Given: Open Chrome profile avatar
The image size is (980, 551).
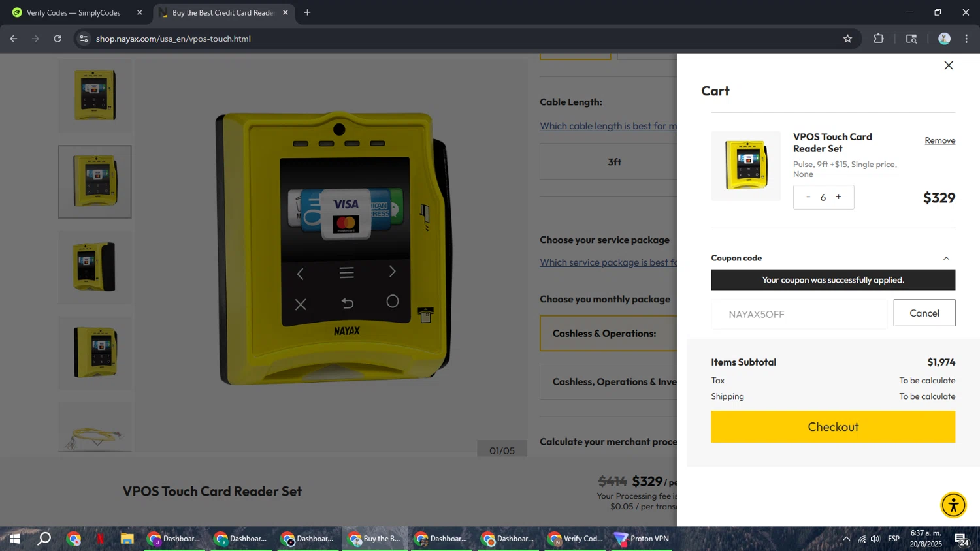Looking at the screenshot, I should (944, 39).
